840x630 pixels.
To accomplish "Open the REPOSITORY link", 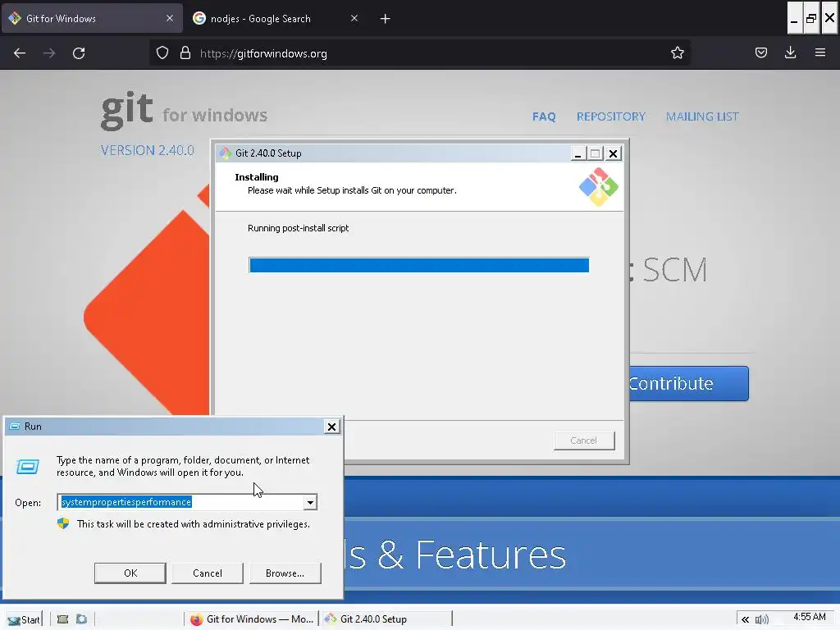I will pos(610,116).
